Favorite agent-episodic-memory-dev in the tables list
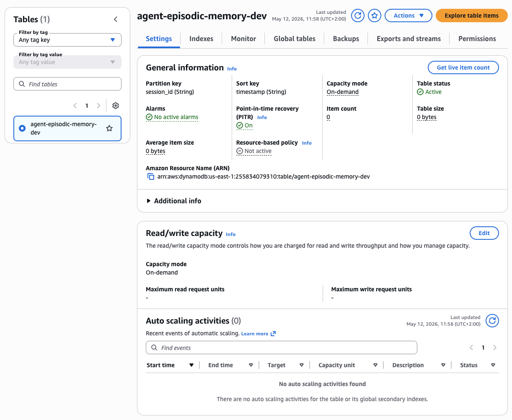 pos(109,128)
